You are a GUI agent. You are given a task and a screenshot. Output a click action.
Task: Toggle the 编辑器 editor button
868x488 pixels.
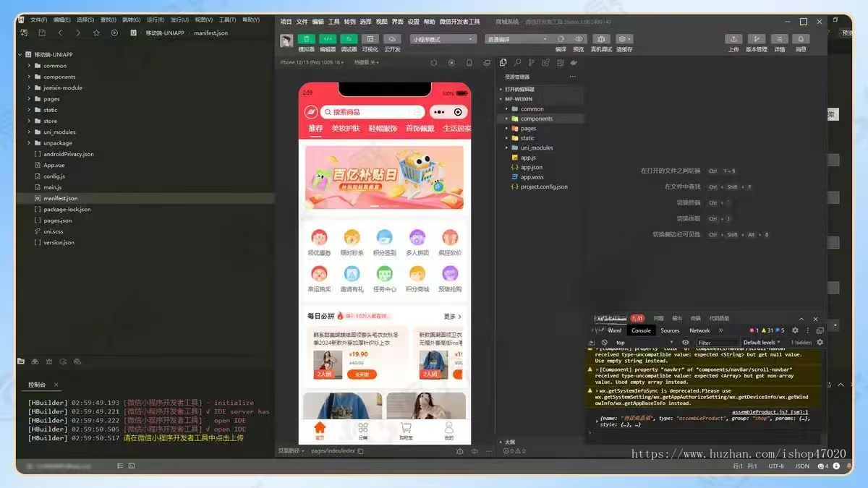pyautogui.click(x=328, y=39)
